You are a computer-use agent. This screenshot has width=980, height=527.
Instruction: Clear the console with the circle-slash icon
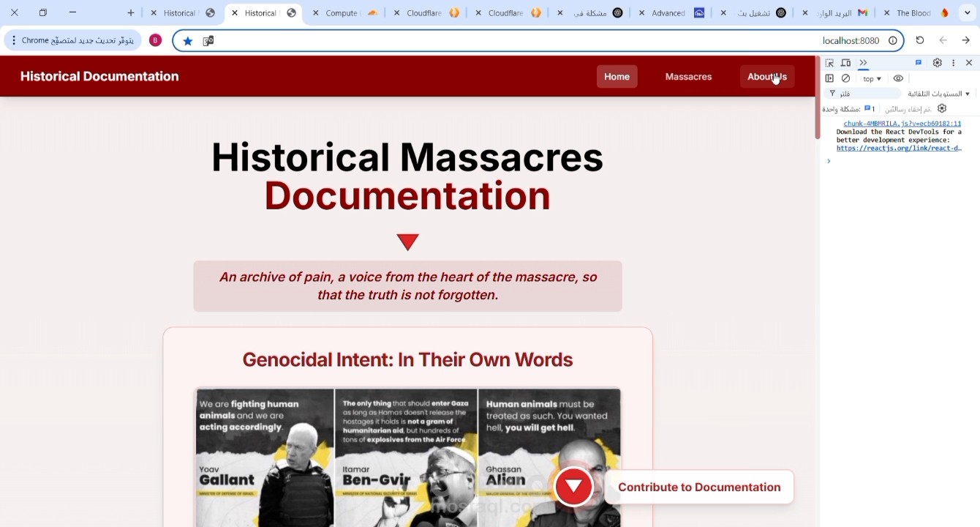tap(845, 78)
